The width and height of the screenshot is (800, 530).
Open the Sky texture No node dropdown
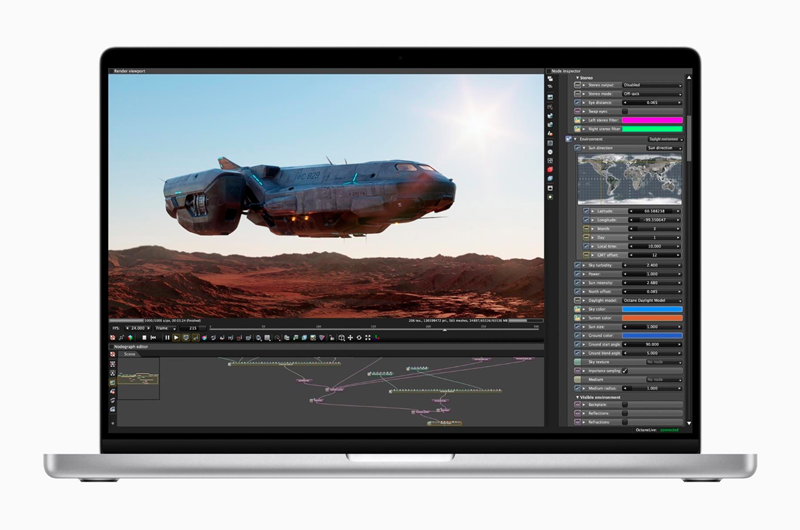pyautogui.click(x=664, y=362)
